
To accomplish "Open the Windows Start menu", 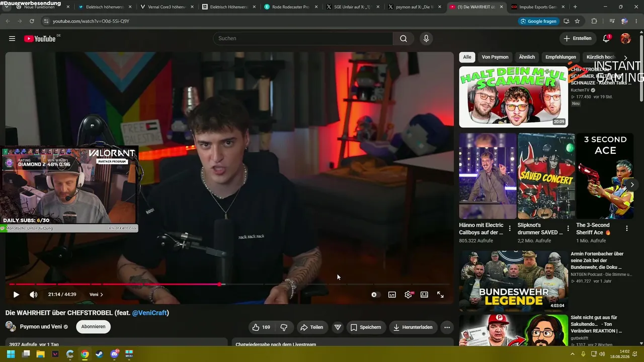I will click(11, 354).
